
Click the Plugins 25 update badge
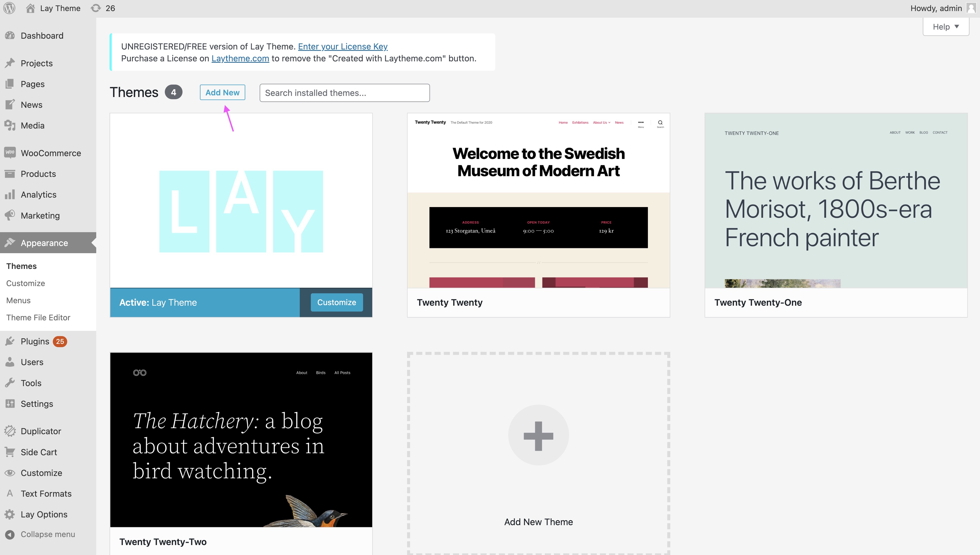coord(60,341)
